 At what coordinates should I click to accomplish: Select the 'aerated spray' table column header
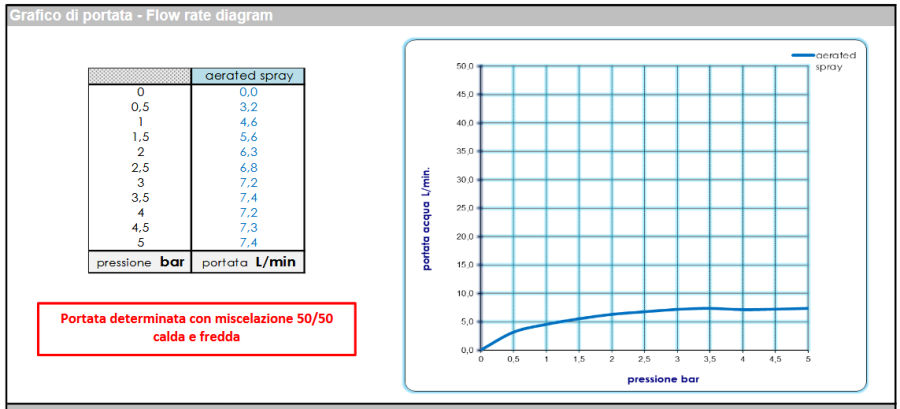pos(248,76)
